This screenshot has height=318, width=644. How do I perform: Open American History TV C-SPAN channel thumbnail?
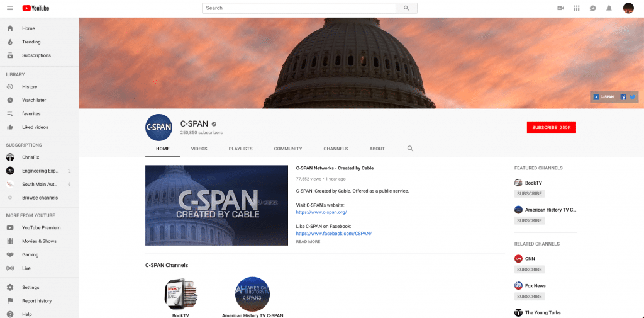pos(253,293)
